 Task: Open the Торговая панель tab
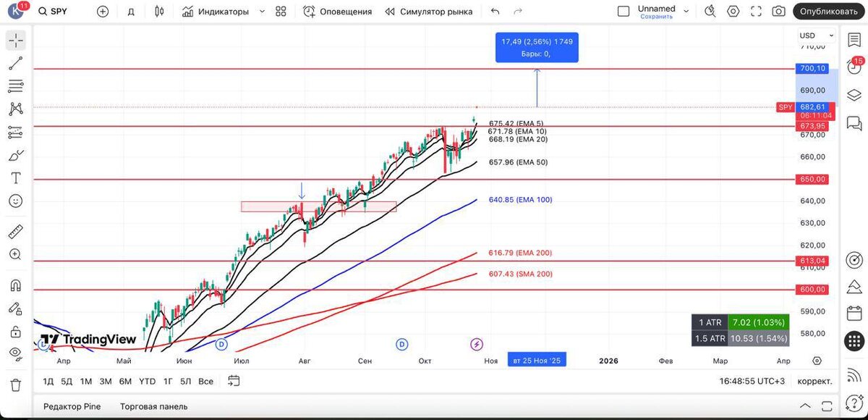point(154,406)
